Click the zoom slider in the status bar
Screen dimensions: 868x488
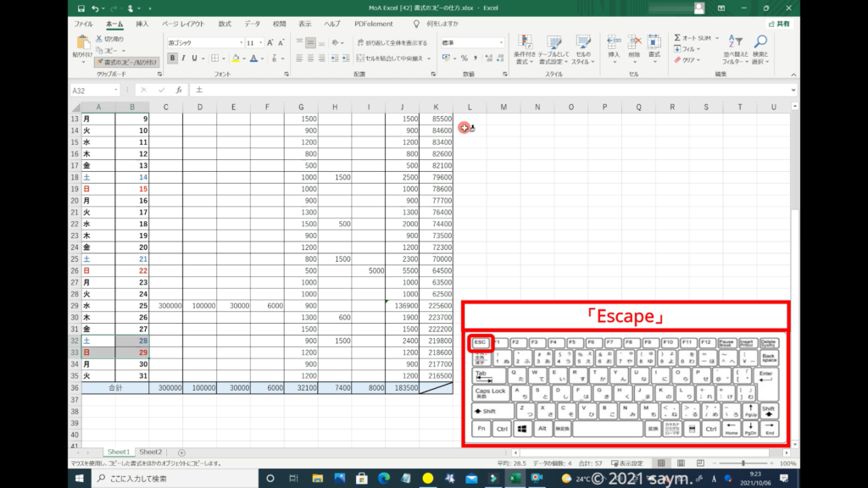click(x=743, y=463)
